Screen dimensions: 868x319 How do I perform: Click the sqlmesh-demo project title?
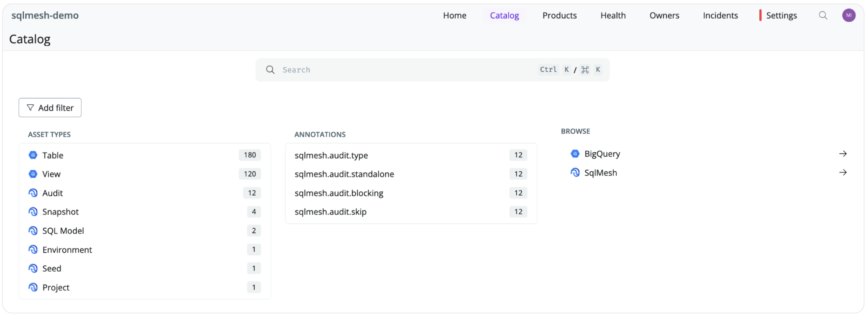click(x=45, y=15)
